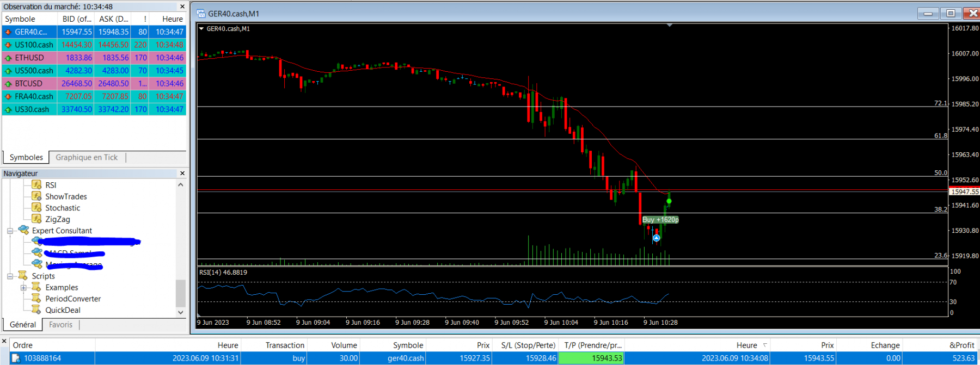Image resolution: width=980 pixels, height=365 pixels.
Task: Click the Expert Consultant folder icon
Action: pyautogui.click(x=23, y=230)
